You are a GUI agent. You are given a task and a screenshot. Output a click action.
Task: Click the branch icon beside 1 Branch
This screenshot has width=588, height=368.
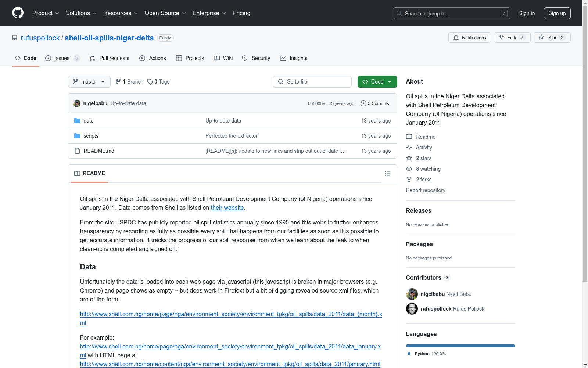(x=118, y=82)
